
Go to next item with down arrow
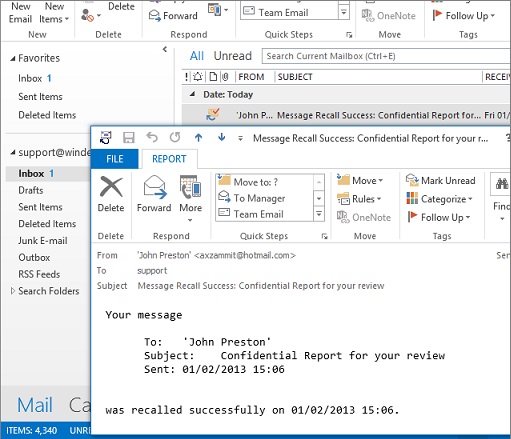pos(222,137)
